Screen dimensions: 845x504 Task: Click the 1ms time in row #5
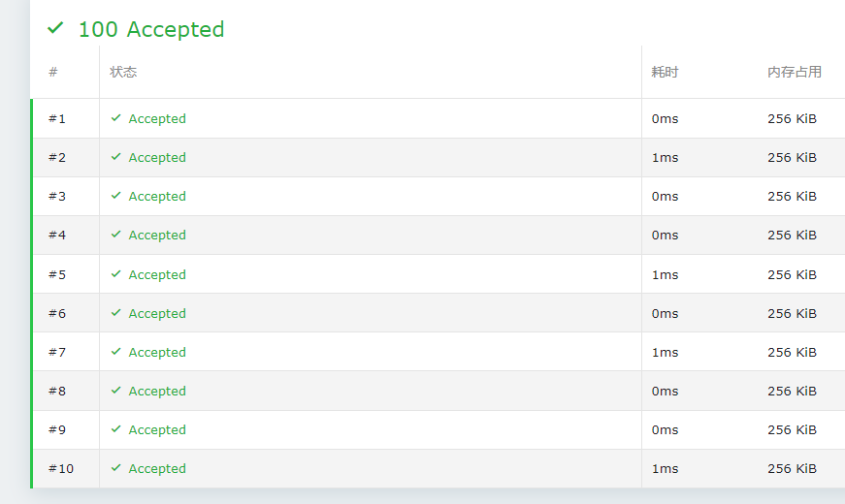(x=665, y=274)
